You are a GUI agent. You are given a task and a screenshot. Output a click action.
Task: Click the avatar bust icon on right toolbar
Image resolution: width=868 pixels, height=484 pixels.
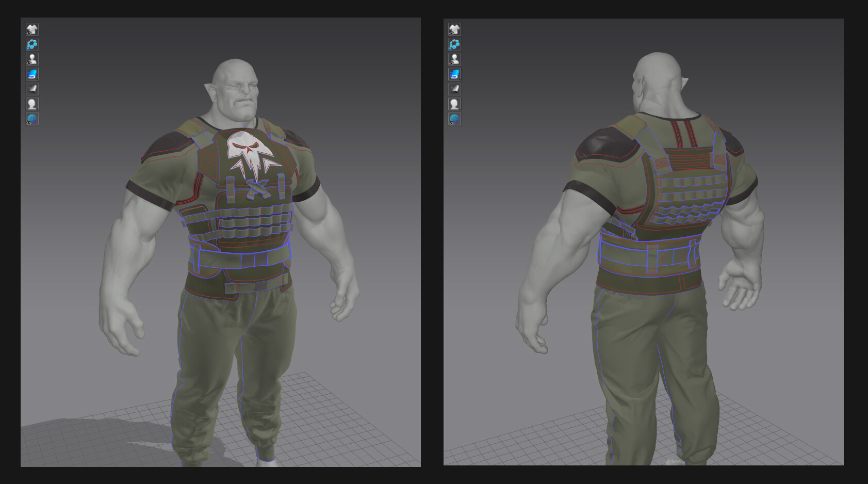[x=454, y=103]
